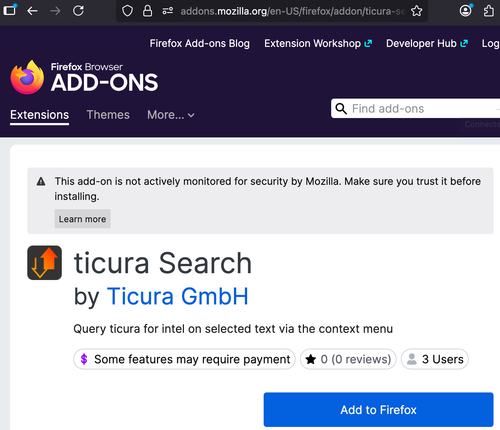Open site permissions icon in address bar
The width and height of the screenshot is (500, 430).
point(168,11)
